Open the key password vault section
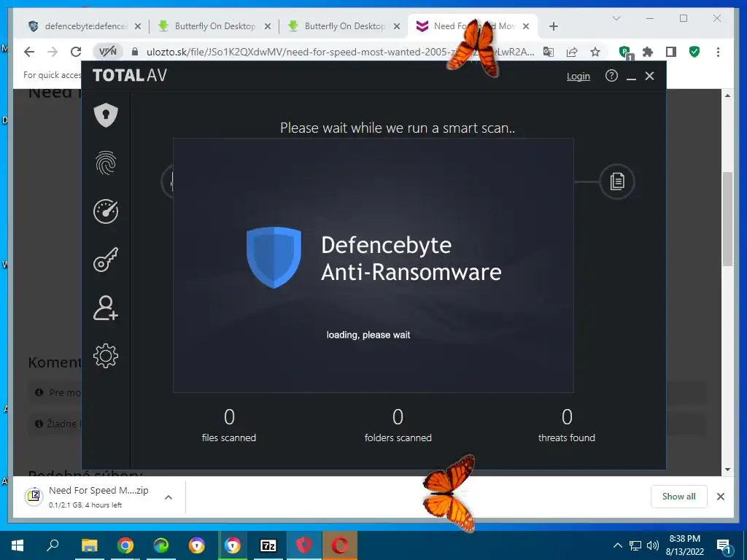The image size is (747, 560). tap(106, 260)
